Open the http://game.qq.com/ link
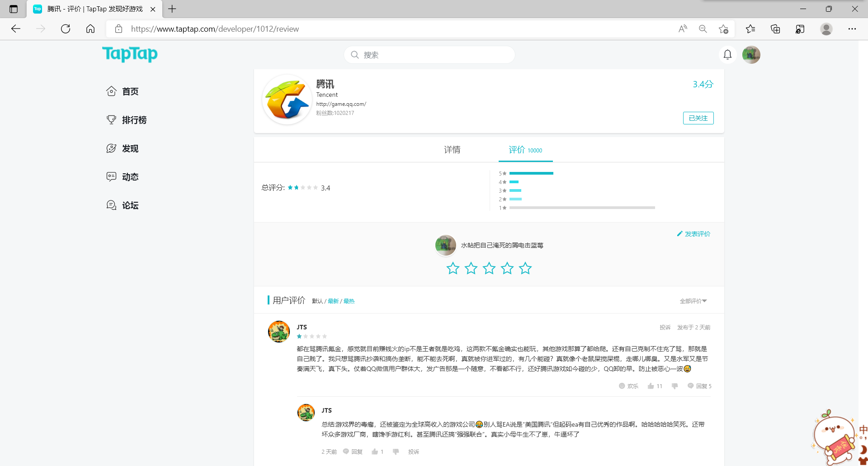 pos(341,104)
